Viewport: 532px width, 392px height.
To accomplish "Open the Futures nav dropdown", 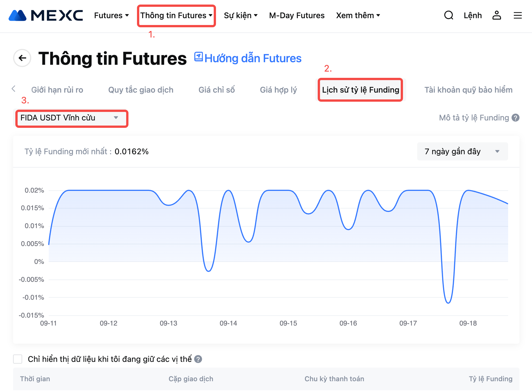I will [111, 16].
